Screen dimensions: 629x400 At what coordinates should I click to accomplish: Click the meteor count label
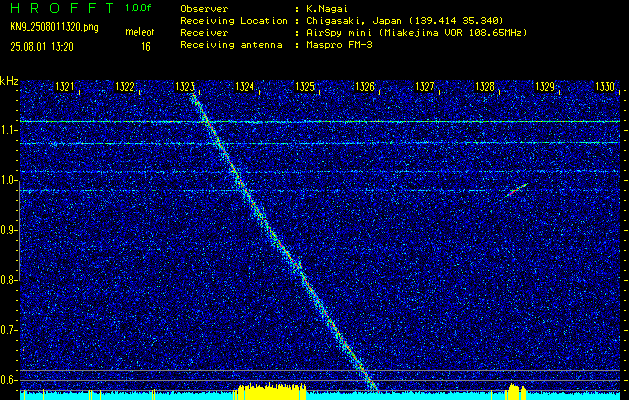click(140, 32)
